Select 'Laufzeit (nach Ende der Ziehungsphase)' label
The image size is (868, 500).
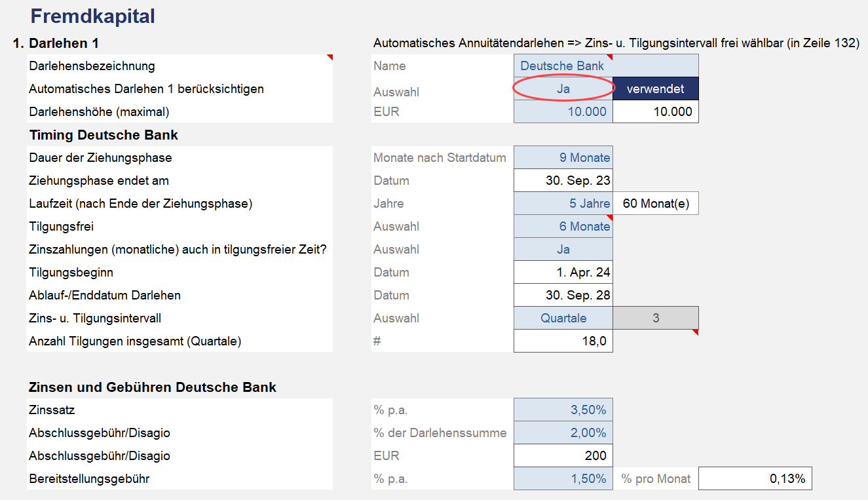pos(179,203)
